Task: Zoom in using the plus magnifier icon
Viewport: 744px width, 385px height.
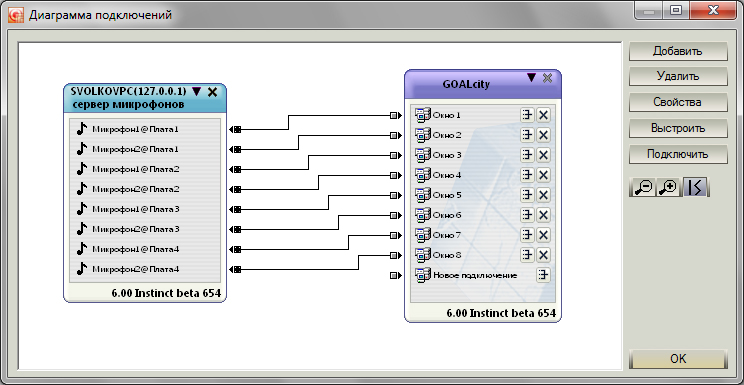Action: pyautogui.click(x=669, y=188)
